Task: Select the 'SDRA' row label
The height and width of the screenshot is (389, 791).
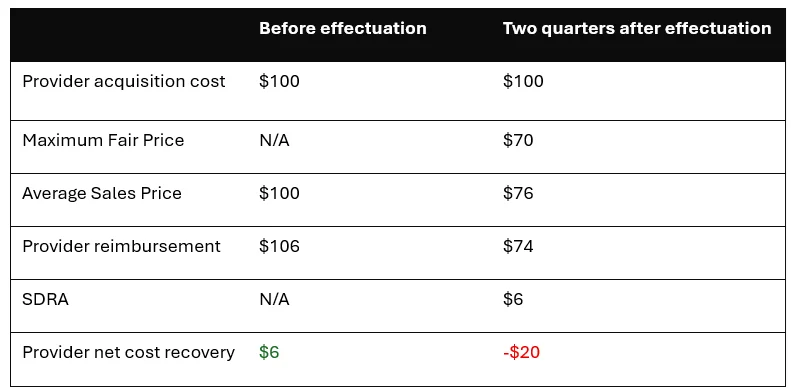Action: tap(45, 299)
